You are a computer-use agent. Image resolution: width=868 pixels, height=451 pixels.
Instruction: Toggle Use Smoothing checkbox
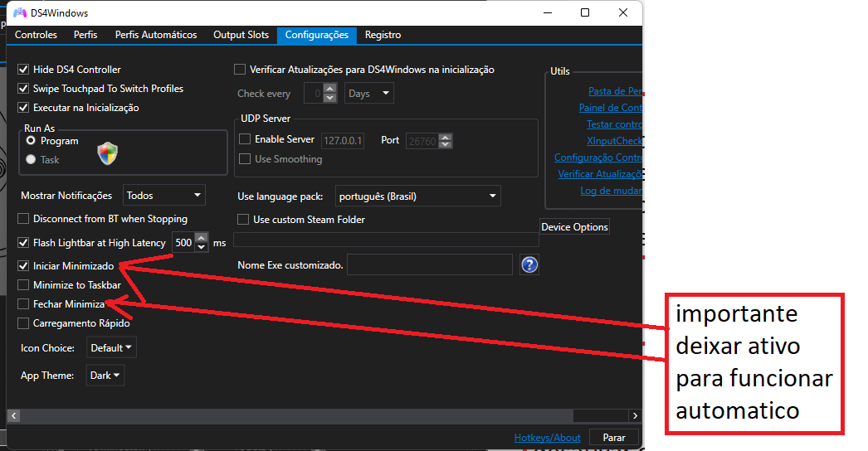pyautogui.click(x=245, y=159)
